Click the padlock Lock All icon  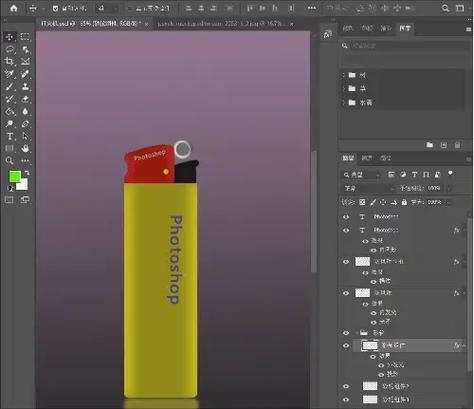click(x=404, y=202)
